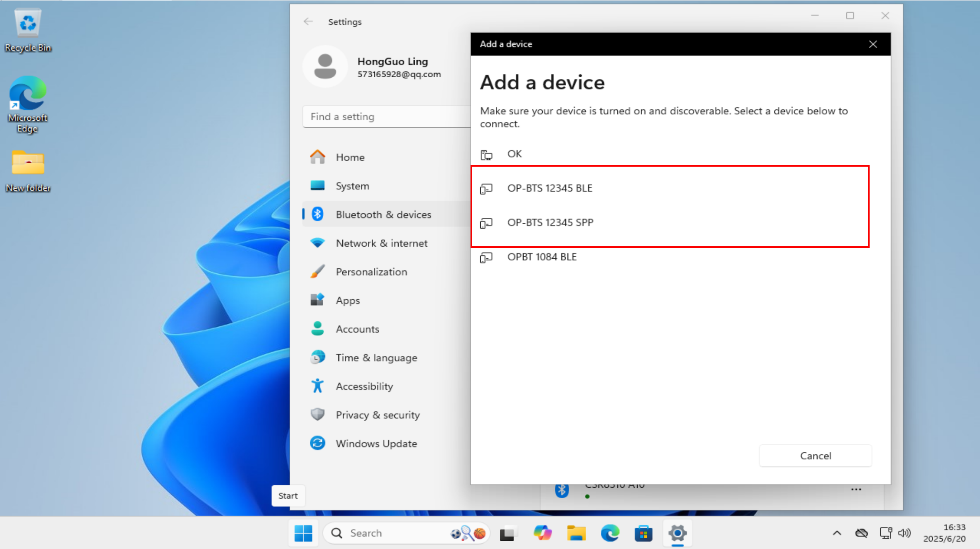Click the Personalization brush icon
Viewport: 980px width, 549px height.
pyautogui.click(x=318, y=272)
